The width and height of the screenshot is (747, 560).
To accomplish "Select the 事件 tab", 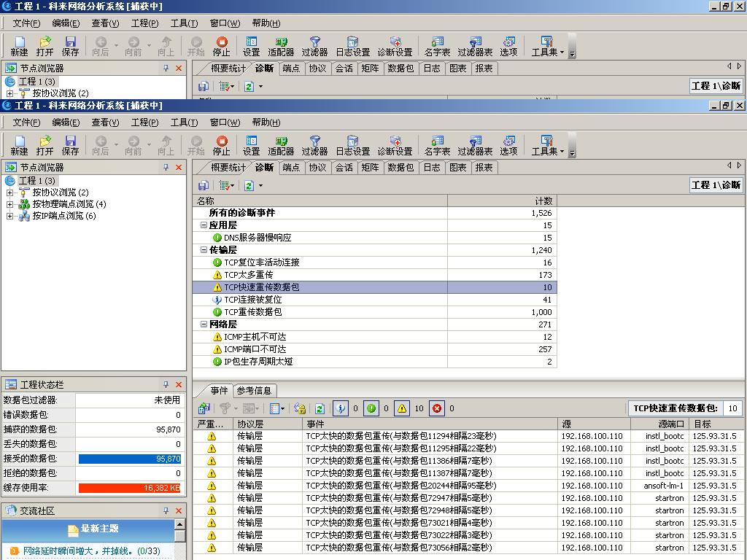I will (x=219, y=391).
